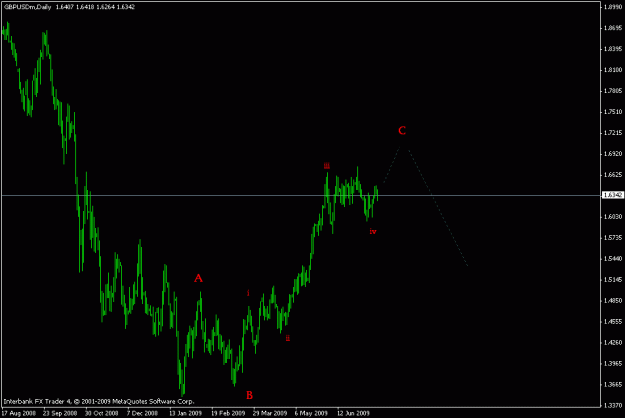Click the 1.8395 price axis label
Screen dimensions: 625x418
pyautogui.click(x=613, y=49)
